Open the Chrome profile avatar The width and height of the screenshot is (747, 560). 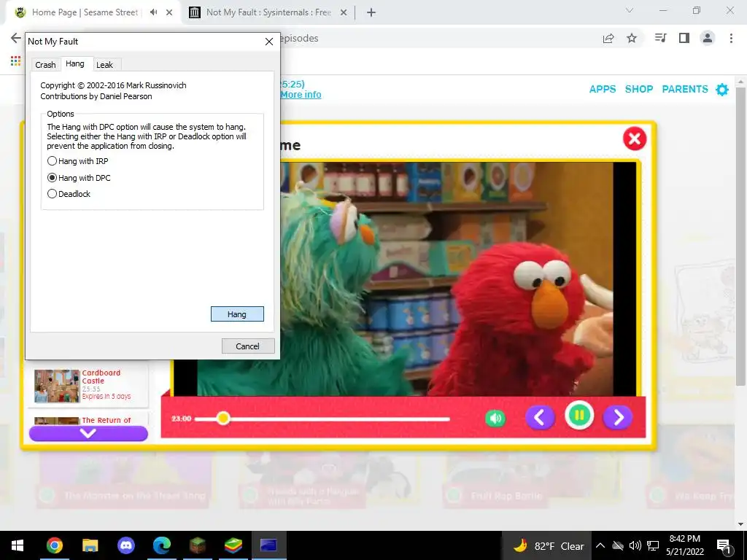click(x=708, y=38)
